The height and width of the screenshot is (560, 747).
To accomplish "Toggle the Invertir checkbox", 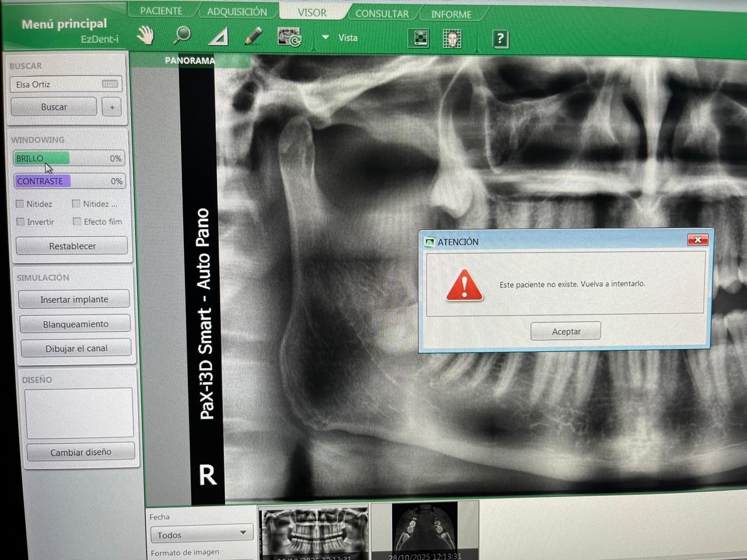I will click(21, 222).
